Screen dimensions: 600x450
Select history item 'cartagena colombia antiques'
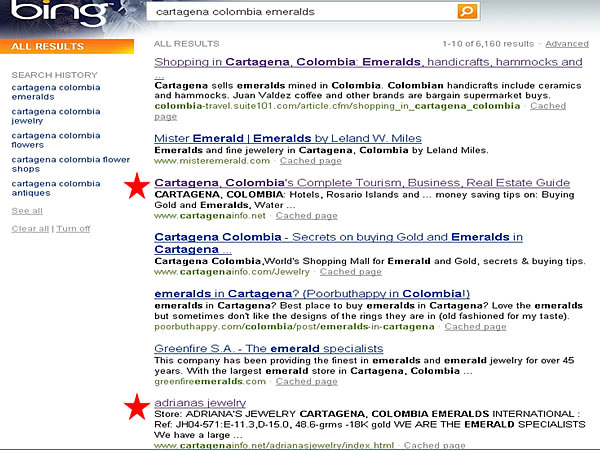(56, 188)
